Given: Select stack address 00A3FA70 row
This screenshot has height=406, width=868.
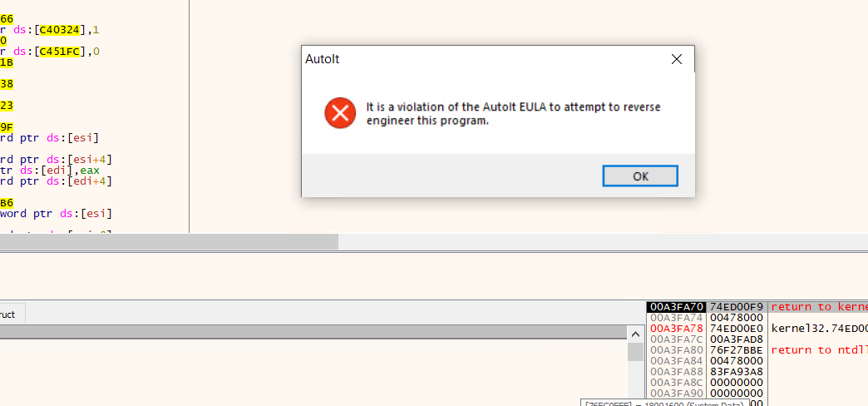Looking at the screenshot, I should coord(677,307).
